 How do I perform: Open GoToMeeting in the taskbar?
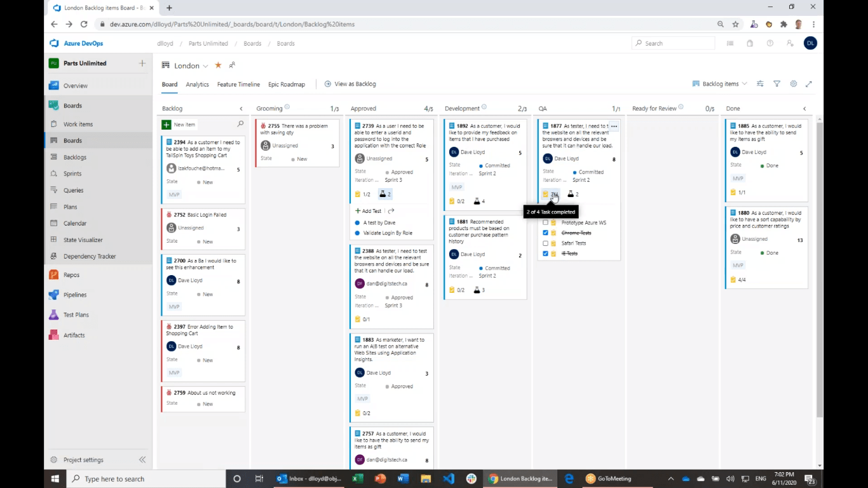pos(609,479)
